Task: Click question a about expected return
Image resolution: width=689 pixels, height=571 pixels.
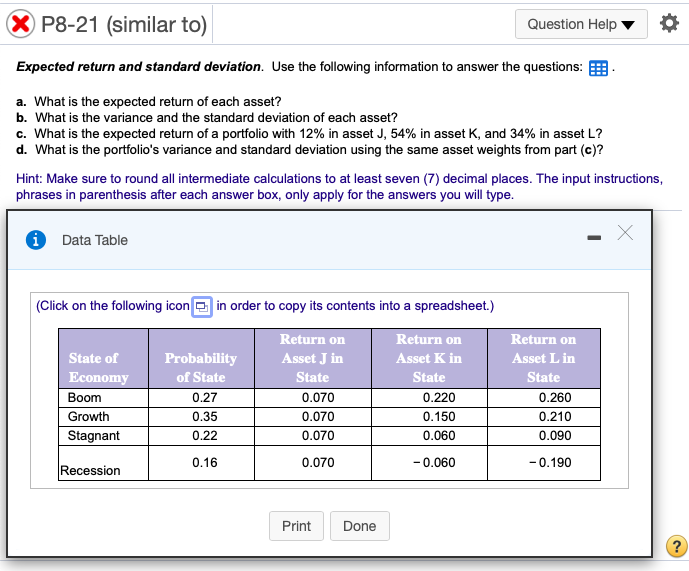Action: pyautogui.click(x=149, y=102)
